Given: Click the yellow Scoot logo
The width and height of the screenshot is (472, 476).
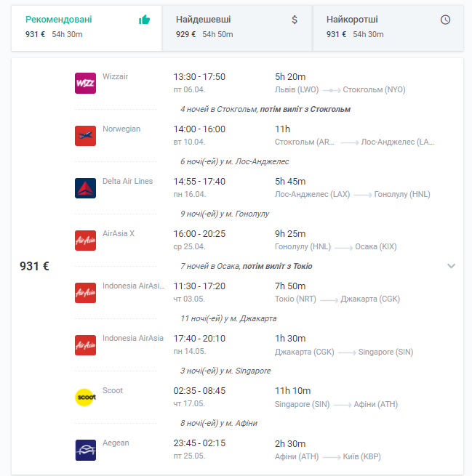Looking at the screenshot, I should [85, 397].
